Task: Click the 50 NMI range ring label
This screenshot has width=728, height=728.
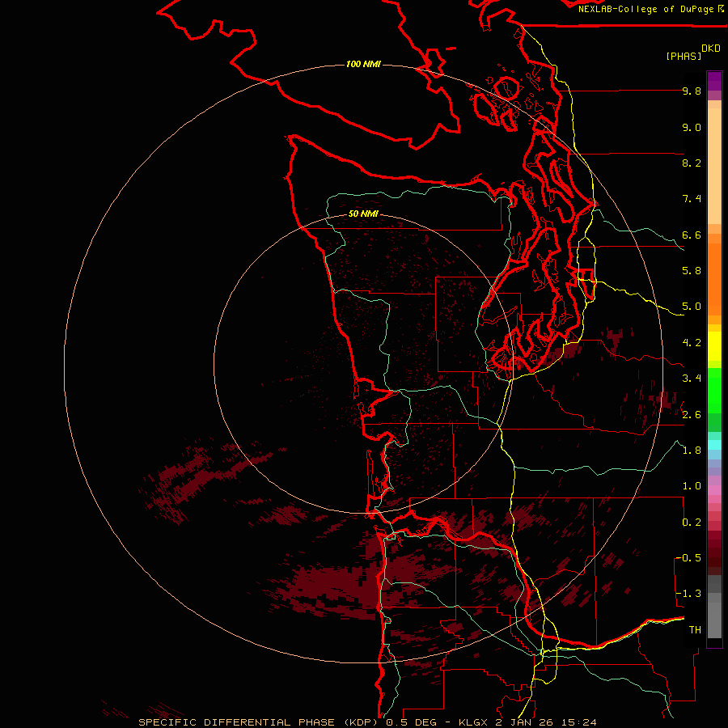Action: point(363,214)
